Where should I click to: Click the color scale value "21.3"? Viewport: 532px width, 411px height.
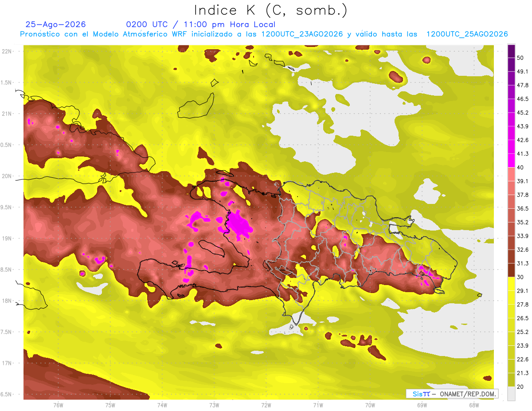[523, 373]
